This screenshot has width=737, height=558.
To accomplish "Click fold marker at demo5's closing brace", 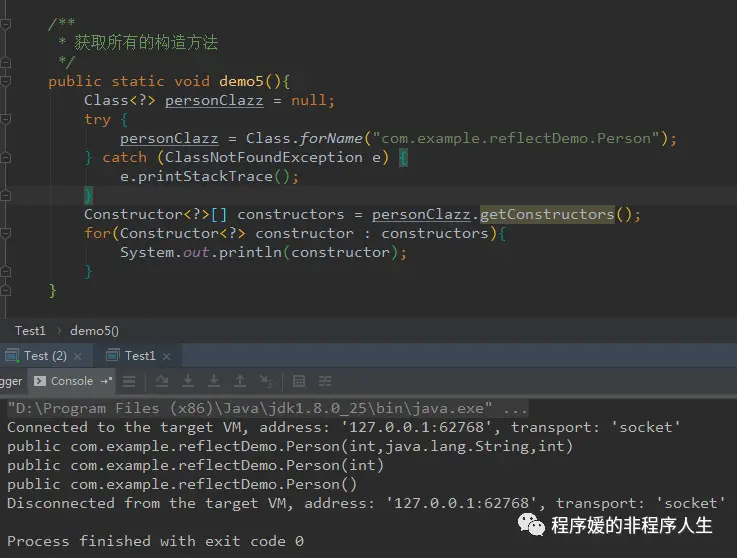I will tap(6, 291).
